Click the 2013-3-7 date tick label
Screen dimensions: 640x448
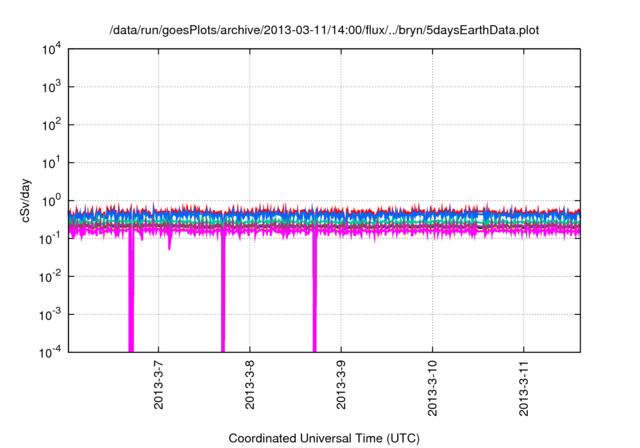point(158,385)
